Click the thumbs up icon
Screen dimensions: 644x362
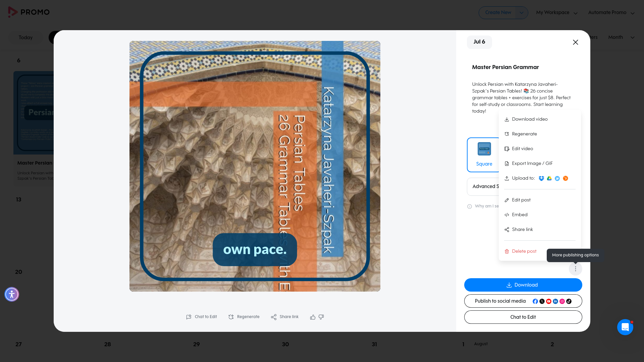[x=313, y=317]
